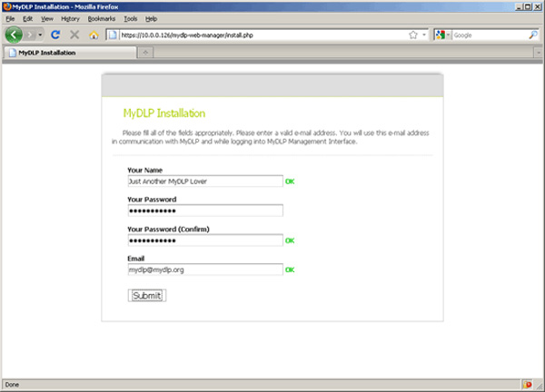The image size is (545, 392).
Task: Click the OK indicator beside Your Name
Action: pos(290,181)
